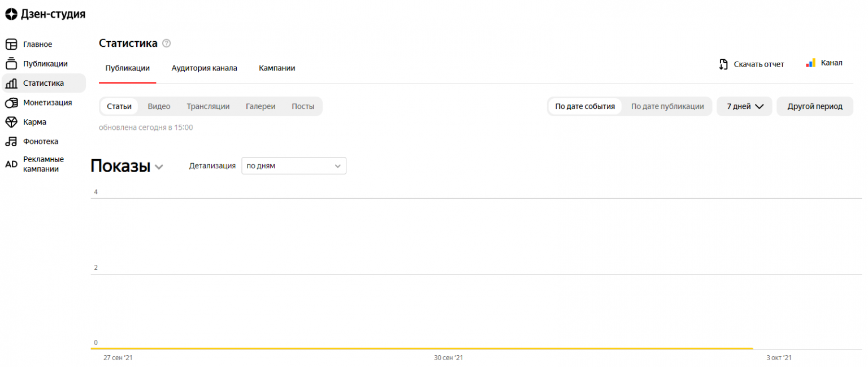
Task: Click the Скачать отчет download icon
Action: tap(723, 64)
